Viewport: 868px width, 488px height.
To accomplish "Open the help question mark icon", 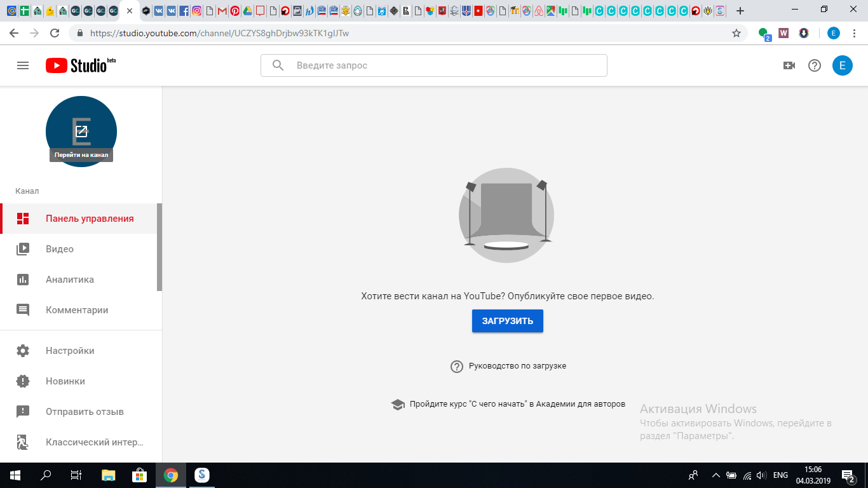I will [815, 65].
